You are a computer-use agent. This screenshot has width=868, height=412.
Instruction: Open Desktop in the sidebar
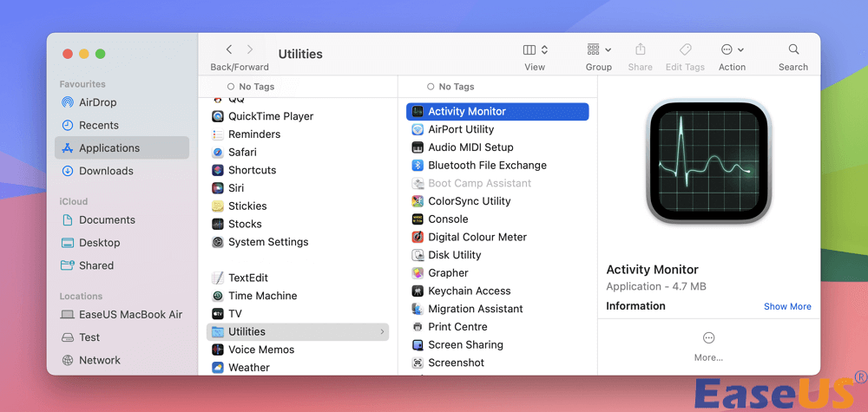click(x=122, y=242)
